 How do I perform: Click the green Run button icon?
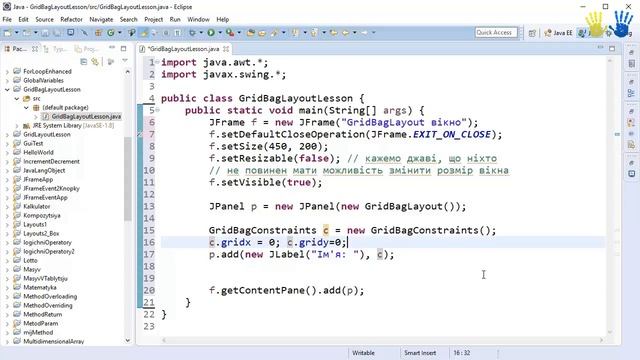(x=211, y=33)
